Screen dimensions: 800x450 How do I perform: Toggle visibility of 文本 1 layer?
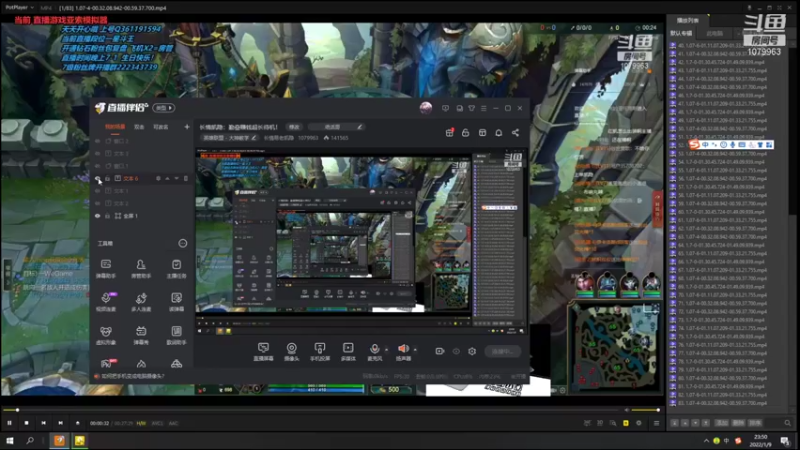[x=97, y=191]
